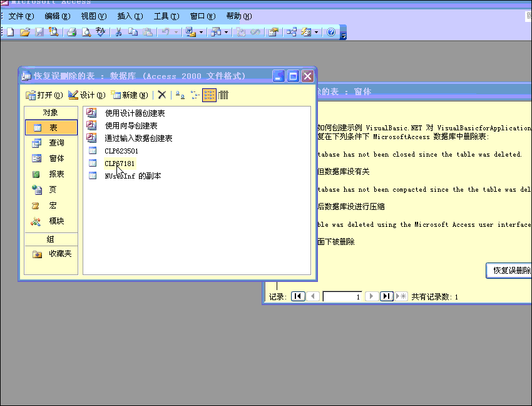Select the 模块 (Modules) object category
532x406 pixels.
pyautogui.click(x=51, y=221)
